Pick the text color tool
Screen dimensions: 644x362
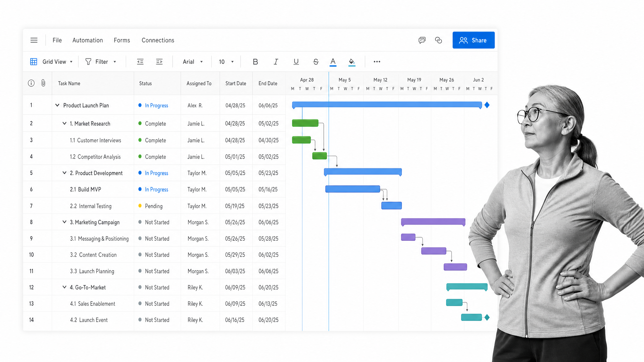coord(333,62)
